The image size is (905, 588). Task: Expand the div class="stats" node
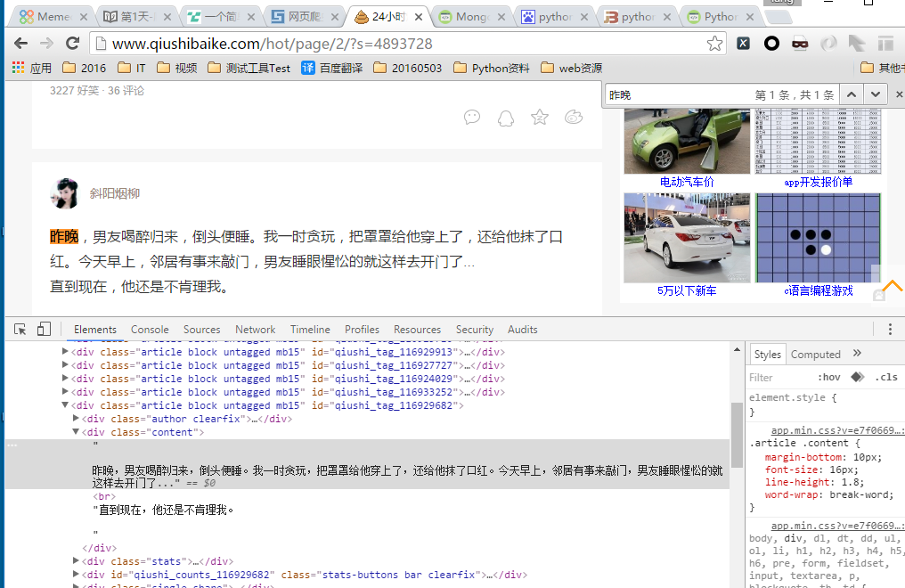(77, 561)
